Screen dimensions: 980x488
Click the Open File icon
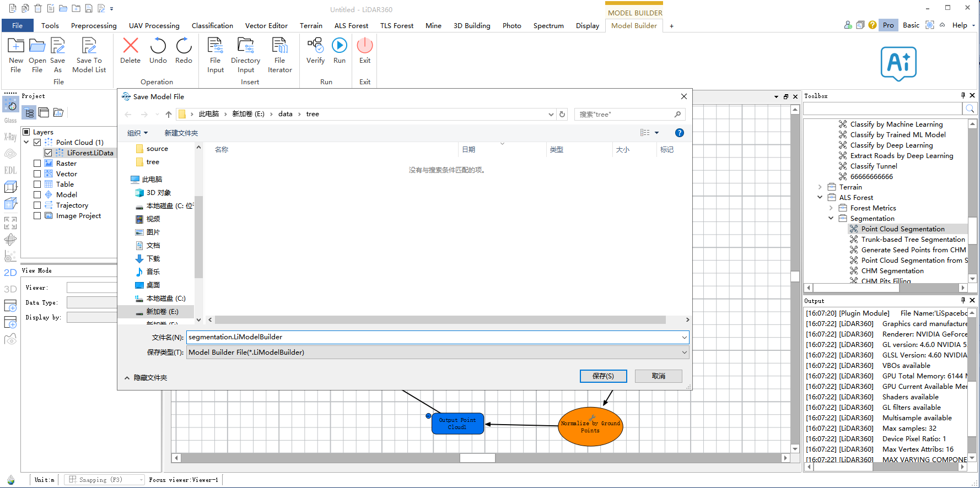(x=37, y=46)
